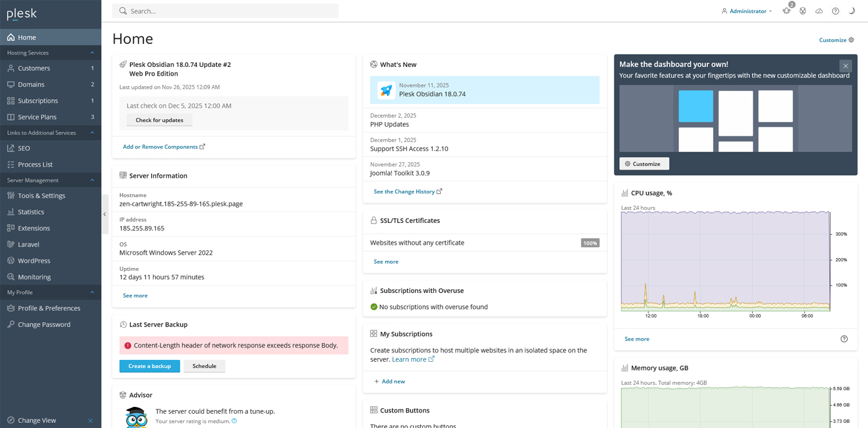
Task: Open the Administrator account dropdown
Action: (747, 11)
